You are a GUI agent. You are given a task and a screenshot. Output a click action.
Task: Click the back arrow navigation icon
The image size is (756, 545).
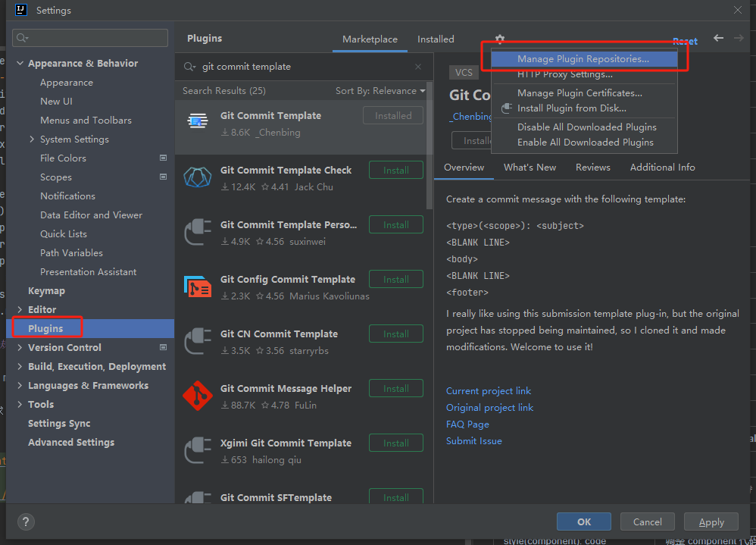point(718,39)
